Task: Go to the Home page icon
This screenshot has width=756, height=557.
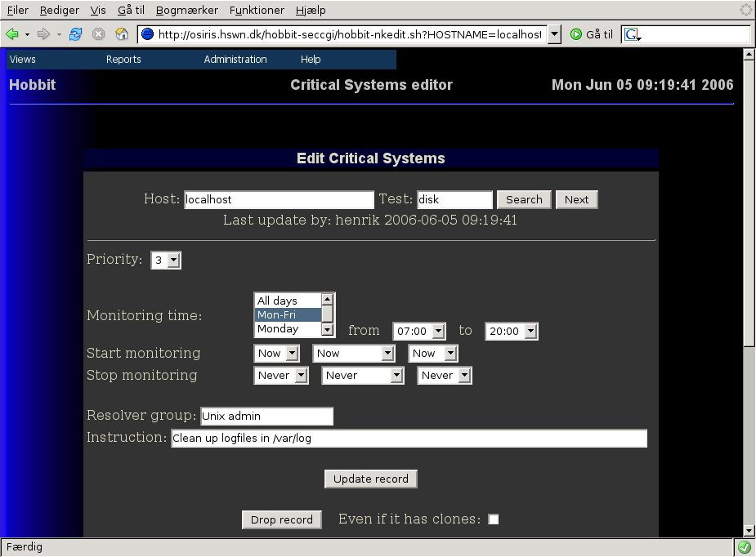Action: pyautogui.click(x=122, y=34)
